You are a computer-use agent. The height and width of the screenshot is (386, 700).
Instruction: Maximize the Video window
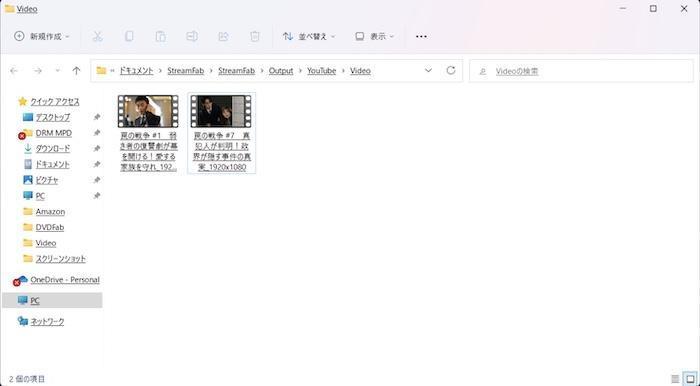point(653,8)
